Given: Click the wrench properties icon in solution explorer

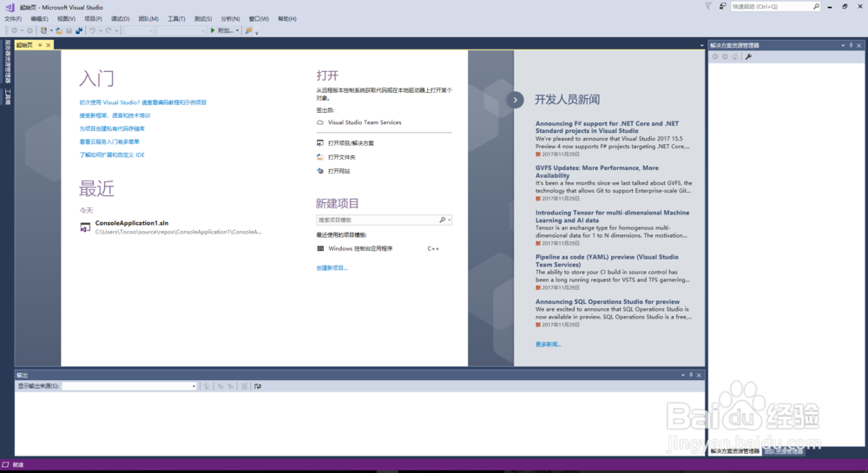Looking at the screenshot, I should coord(748,56).
